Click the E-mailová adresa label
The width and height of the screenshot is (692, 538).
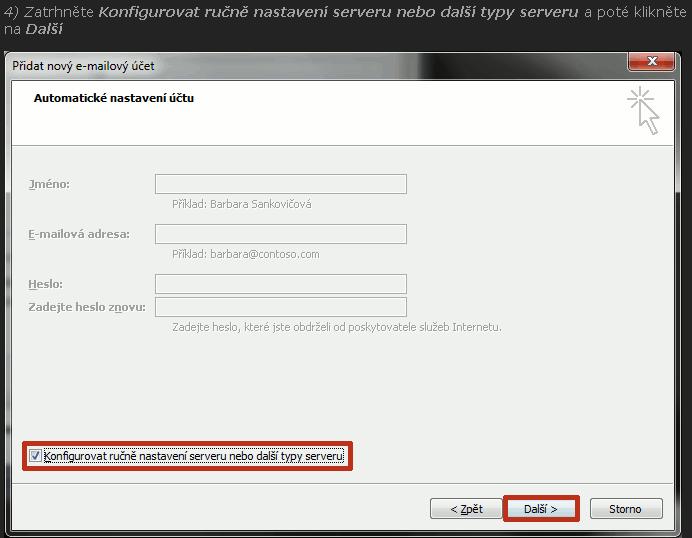point(78,234)
